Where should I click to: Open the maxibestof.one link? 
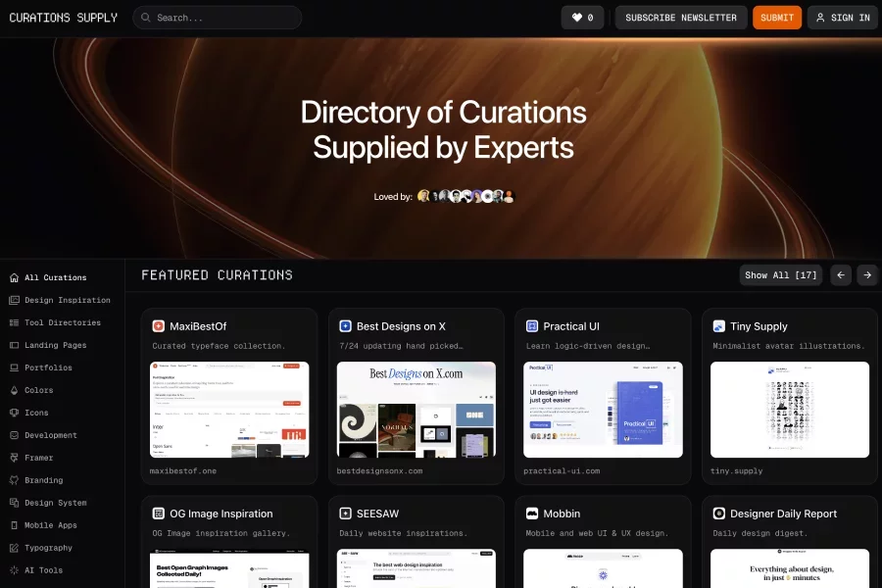tap(182, 470)
